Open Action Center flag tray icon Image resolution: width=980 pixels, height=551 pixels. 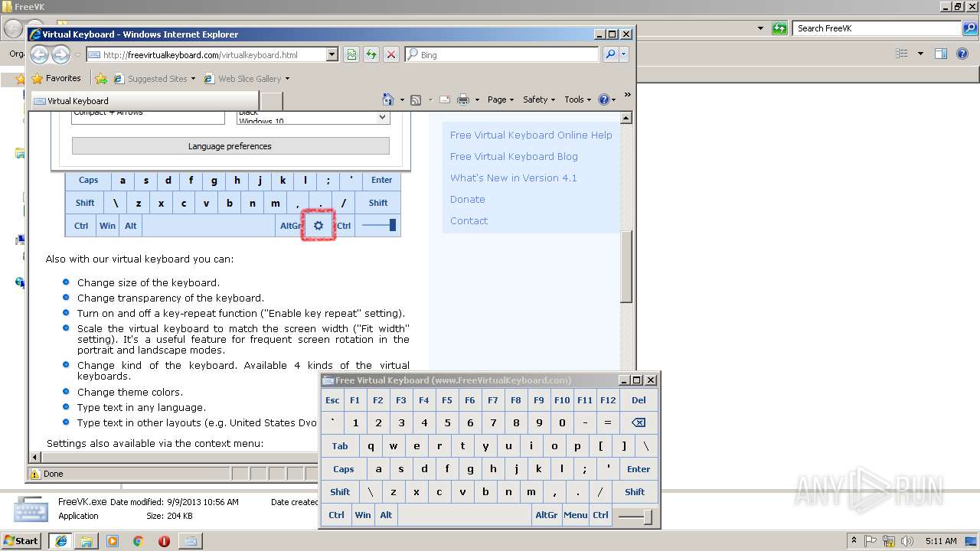coord(871,541)
